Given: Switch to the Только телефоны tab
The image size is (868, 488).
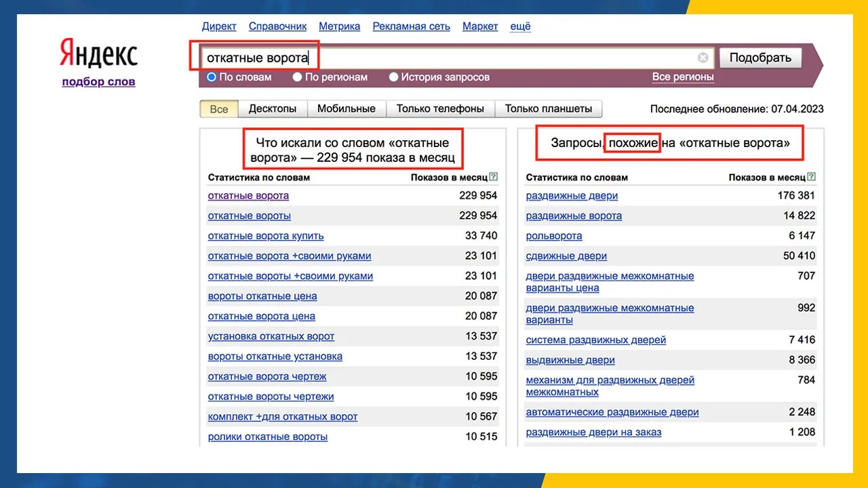Looking at the screenshot, I should 441,109.
